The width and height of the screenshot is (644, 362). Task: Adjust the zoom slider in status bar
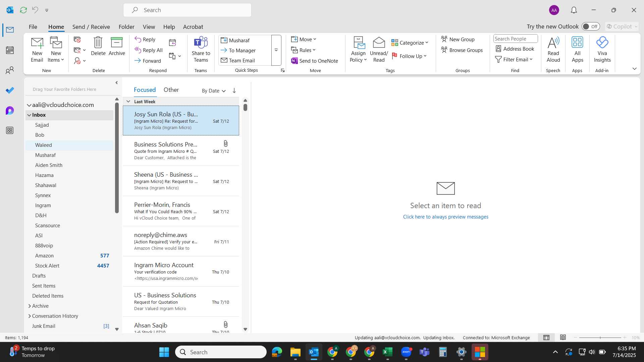pyautogui.click(x=600, y=338)
